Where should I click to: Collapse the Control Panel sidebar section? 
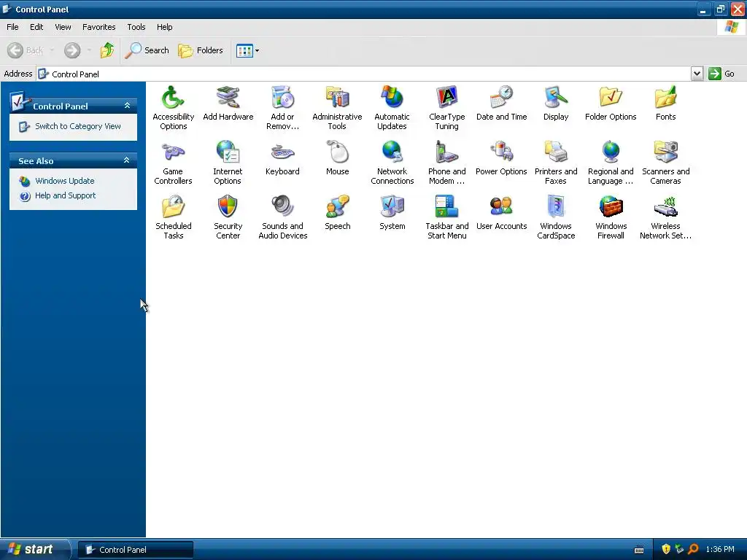[x=127, y=106]
